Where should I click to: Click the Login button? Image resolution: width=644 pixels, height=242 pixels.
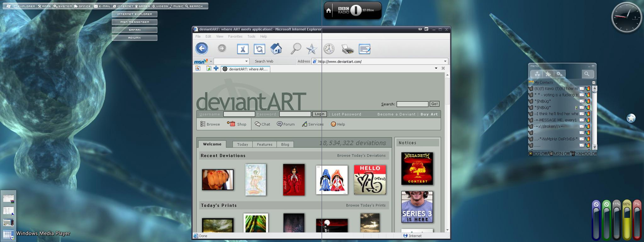coord(319,114)
